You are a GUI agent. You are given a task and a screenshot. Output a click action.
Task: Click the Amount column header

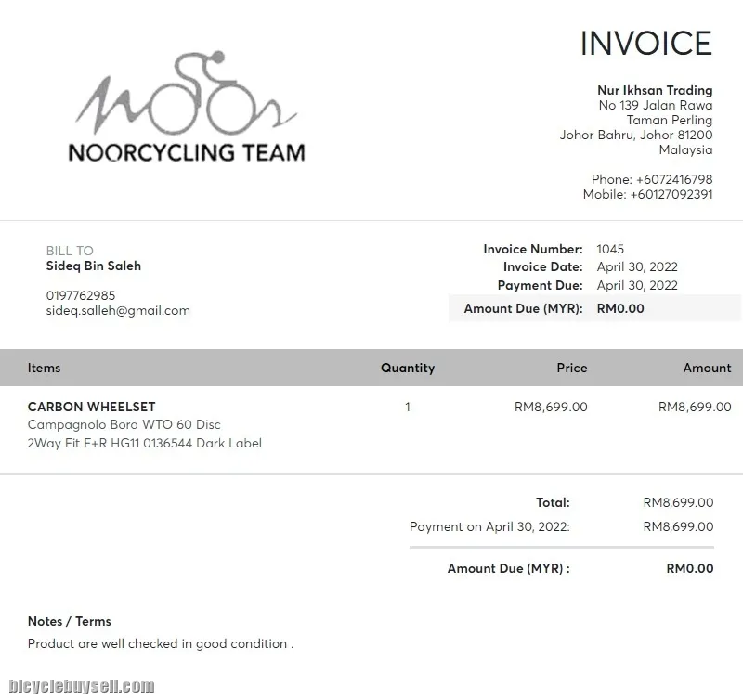(707, 368)
